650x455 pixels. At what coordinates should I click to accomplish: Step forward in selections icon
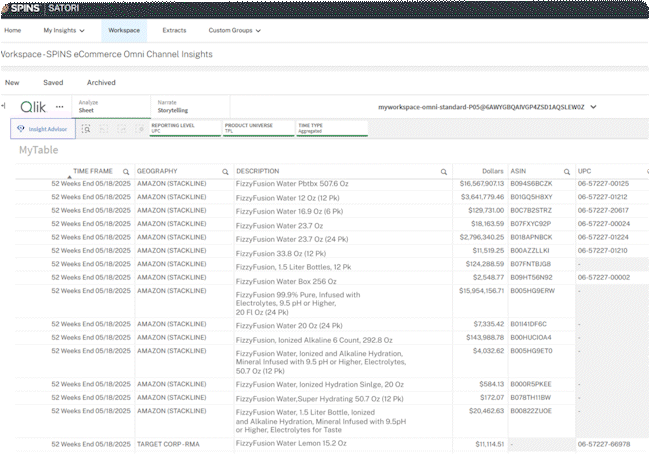[x=122, y=129]
